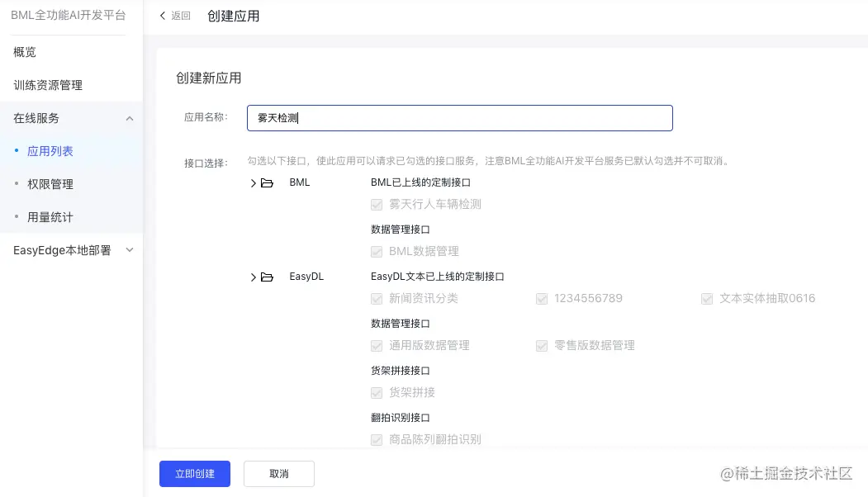Click the BML folder icon
868x497 pixels.
[267, 183]
